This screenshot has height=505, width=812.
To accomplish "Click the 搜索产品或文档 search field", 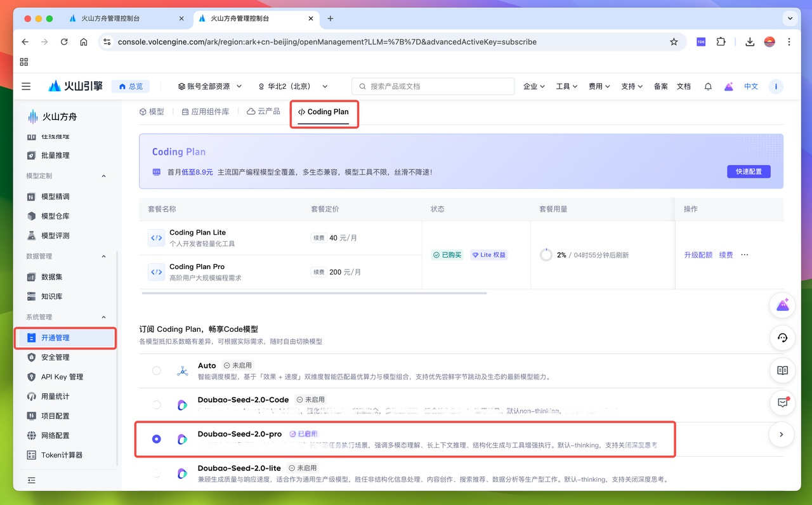I will [x=433, y=86].
